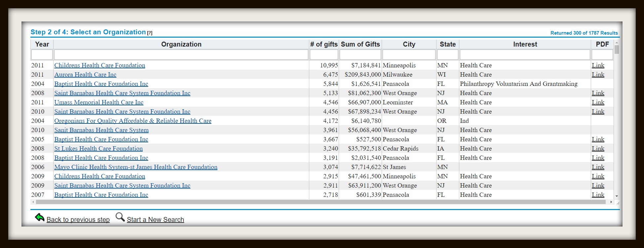Focus the PDF filter input field
644x248 pixels.
[602, 54]
